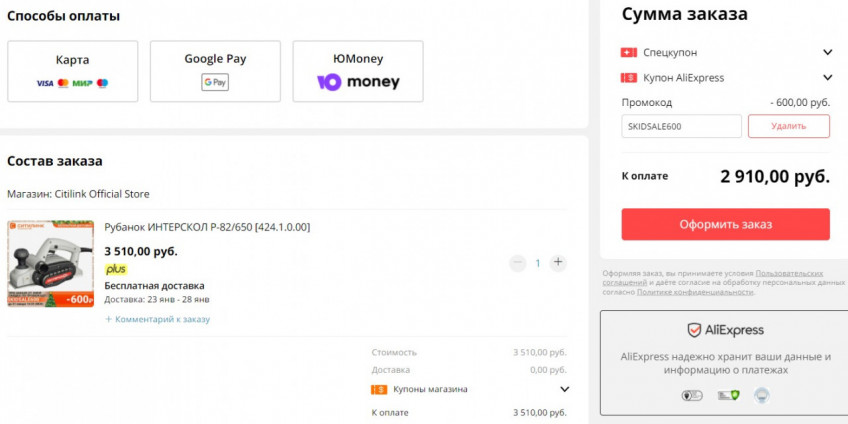848x424 pixels.
Task: Click the Оформить заказ button
Action: pos(725,224)
